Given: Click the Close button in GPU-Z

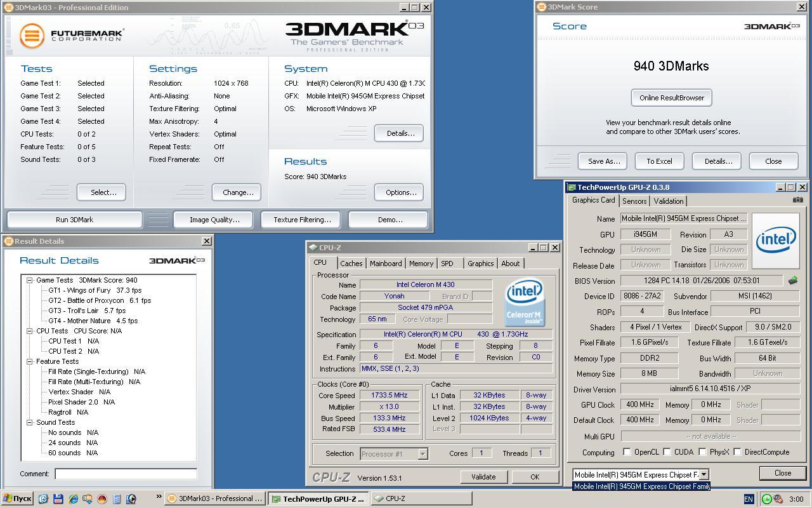Looking at the screenshot, I should point(783,473).
